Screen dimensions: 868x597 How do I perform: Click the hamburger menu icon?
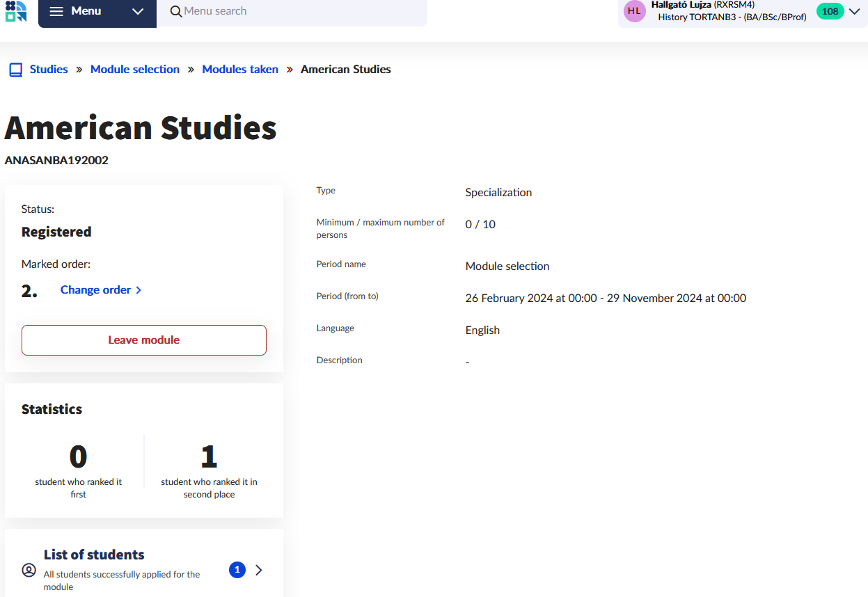click(x=57, y=12)
